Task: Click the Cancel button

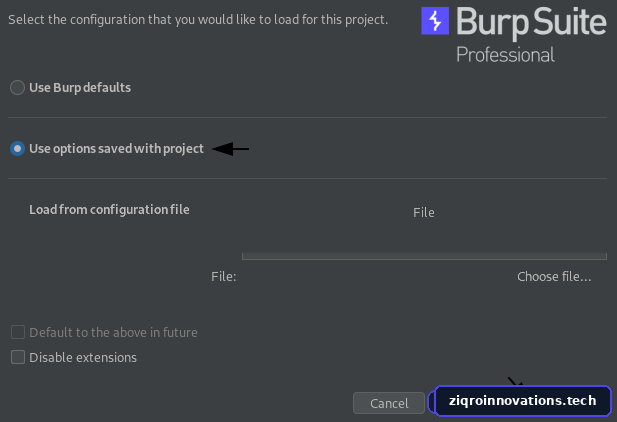Action: [389, 403]
